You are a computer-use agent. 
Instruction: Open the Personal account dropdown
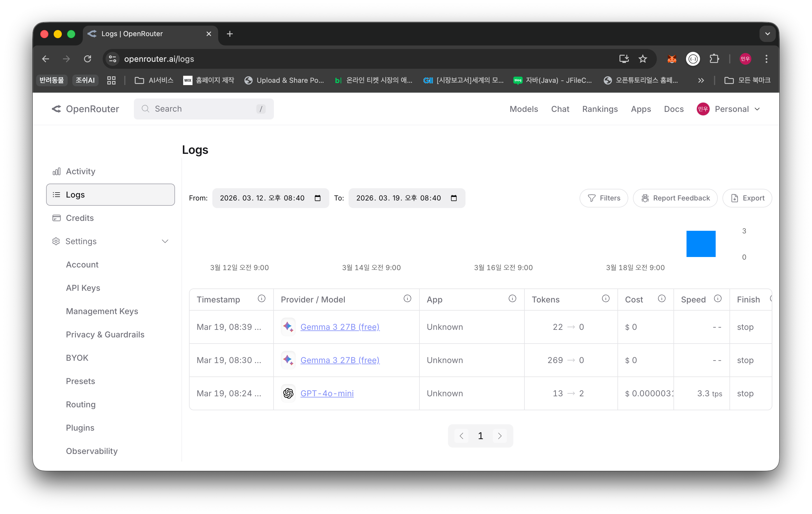[x=728, y=109]
